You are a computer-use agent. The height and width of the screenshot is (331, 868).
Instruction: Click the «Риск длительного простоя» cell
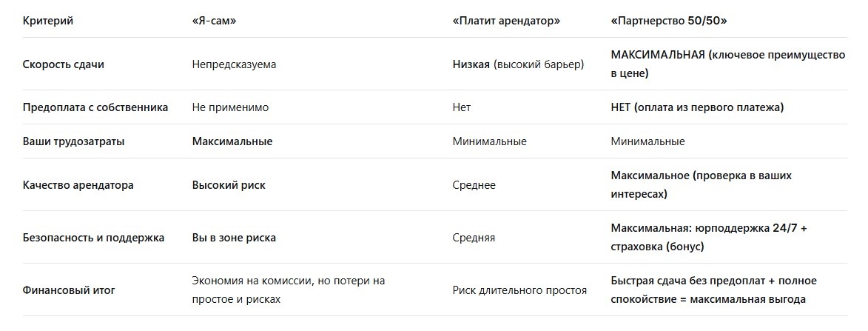[x=519, y=290]
